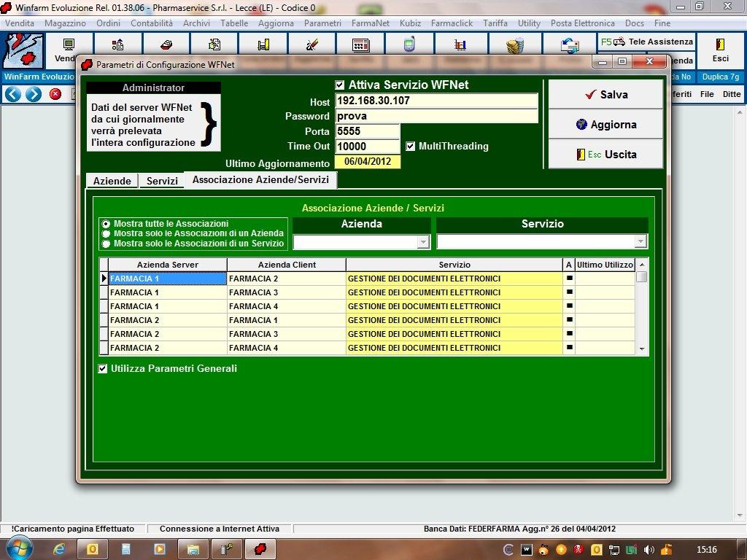Click the Host IP address input field

click(436, 101)
